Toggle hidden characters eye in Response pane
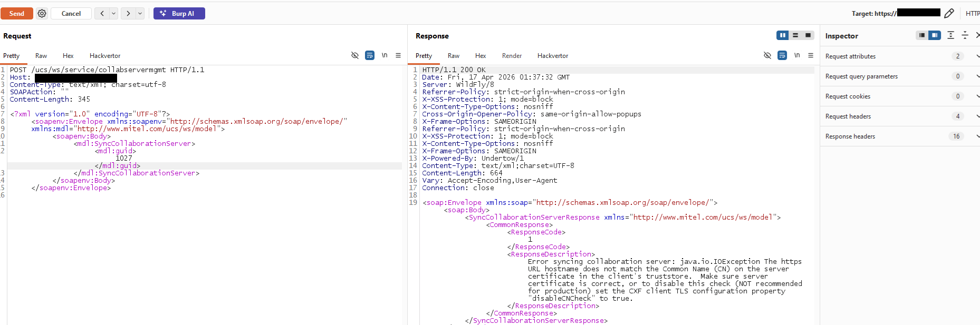 767,55
